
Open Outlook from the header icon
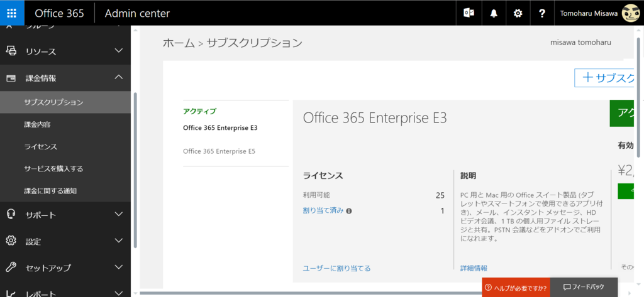[x=469, y=13]
